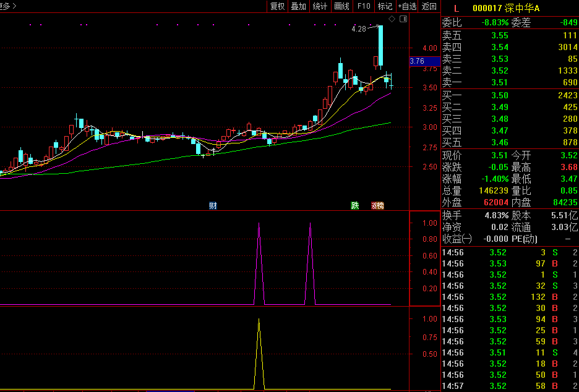Click the 买一 bid row at 3.50

tap(510, 95)
